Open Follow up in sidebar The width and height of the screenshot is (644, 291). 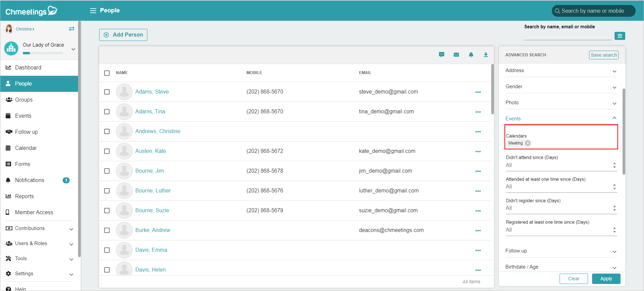40,132
